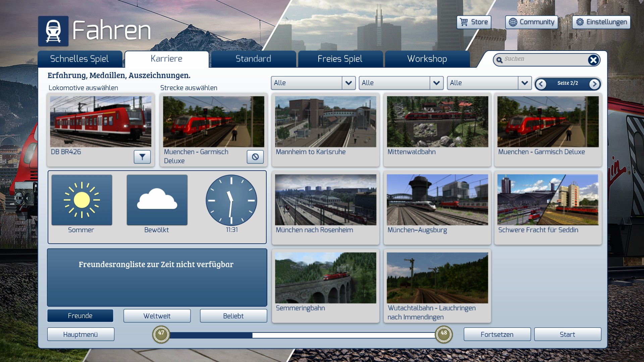This screenshot has height=362, width=644.
Task: Switch leaderboard to Freunde
Action: click(80, 316)
